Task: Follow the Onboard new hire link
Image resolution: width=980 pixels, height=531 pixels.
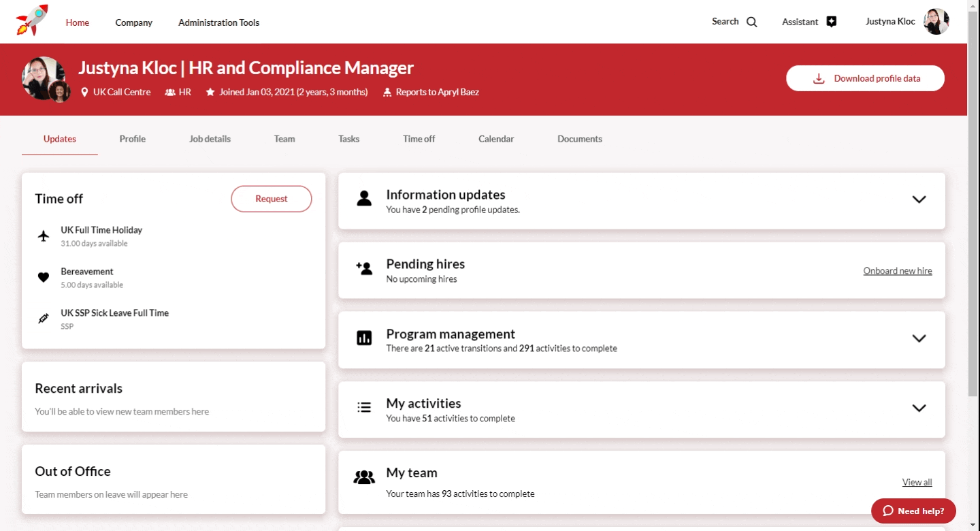Action: pos(897,271)
